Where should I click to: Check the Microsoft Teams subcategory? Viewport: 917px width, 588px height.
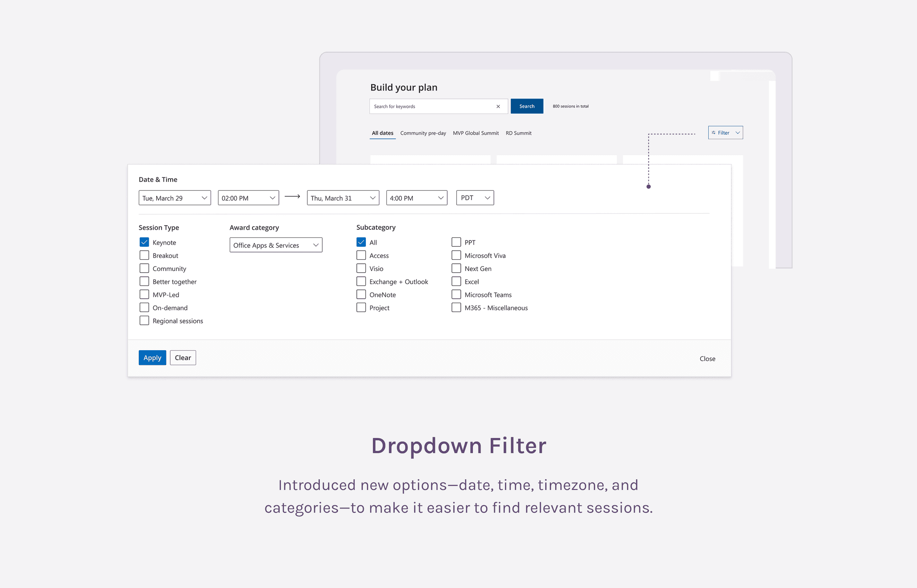pyautogui.click(x=456, y=295)
